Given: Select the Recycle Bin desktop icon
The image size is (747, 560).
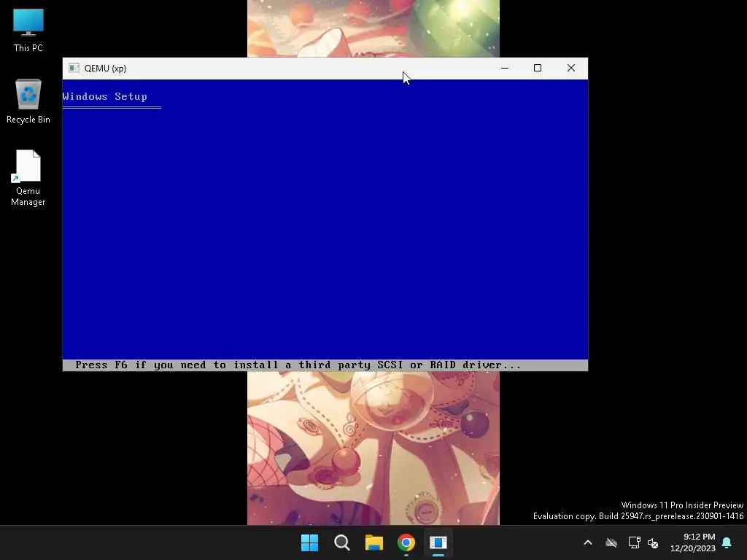Looking at the screenshot, I should pyautogui.click(x=28, y=101).
